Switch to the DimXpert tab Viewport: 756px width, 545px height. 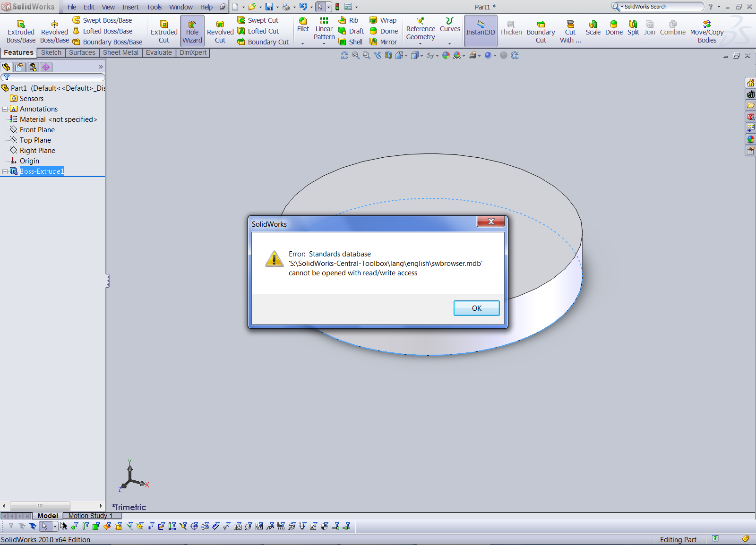tap(193, 52)
